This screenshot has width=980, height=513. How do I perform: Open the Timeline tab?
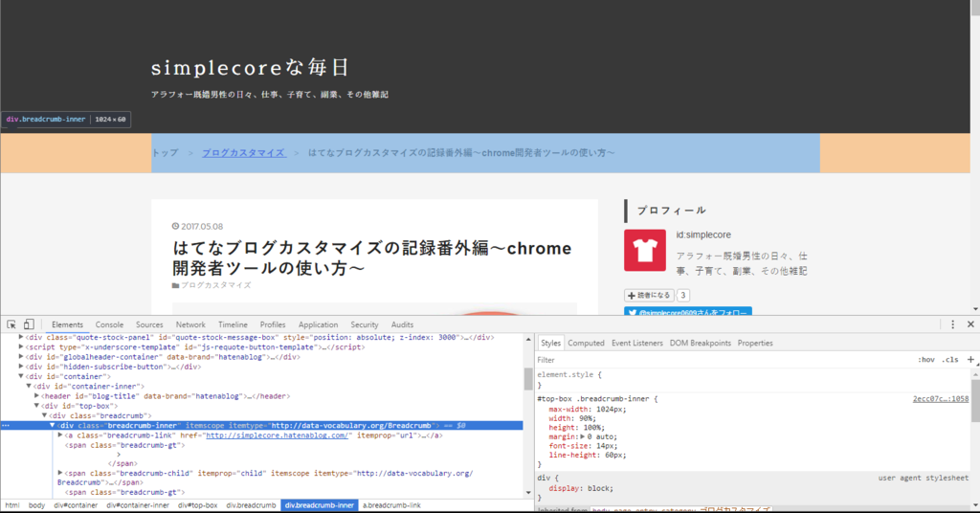[233, 324]
